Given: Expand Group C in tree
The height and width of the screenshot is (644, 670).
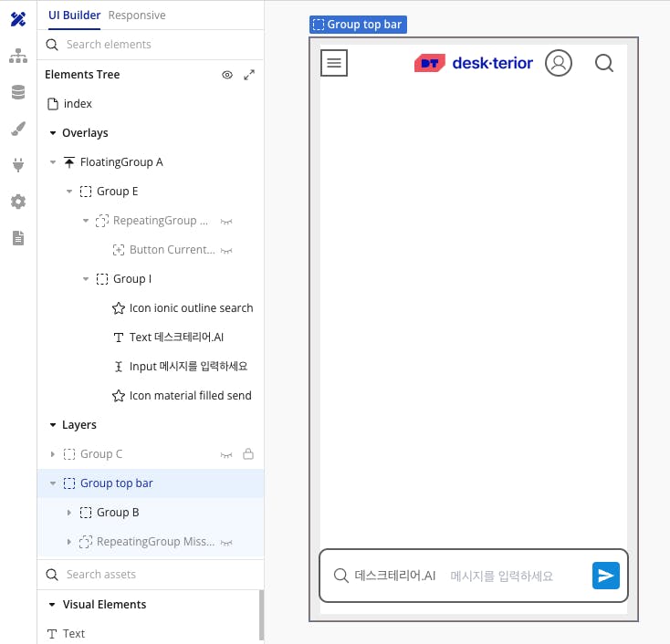Looking at the screenshot, I should [x=53, y=454].
